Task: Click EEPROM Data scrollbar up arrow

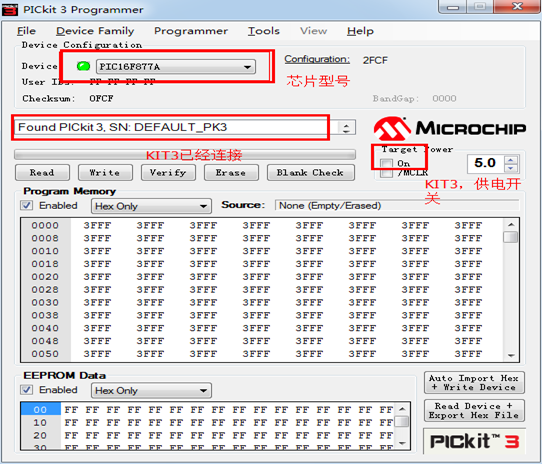Action: (x=402, y=409)
